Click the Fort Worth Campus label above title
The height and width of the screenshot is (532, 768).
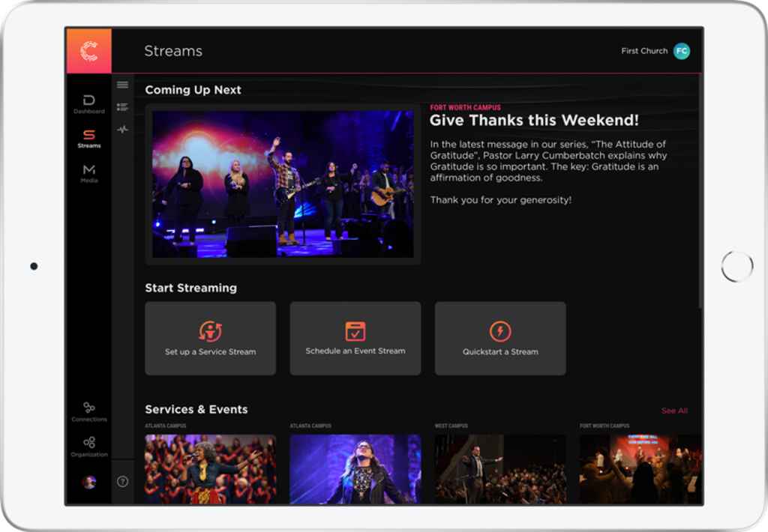click(x=465, y=107)
